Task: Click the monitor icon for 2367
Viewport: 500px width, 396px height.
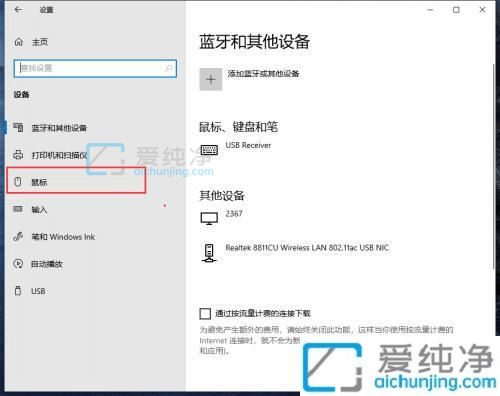Action: pyautogui.click(x=209, y=219)
